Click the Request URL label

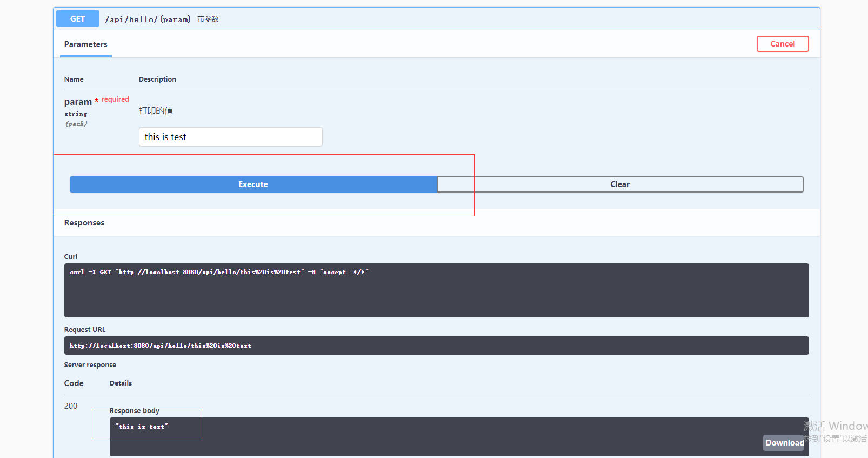point(85,330)
